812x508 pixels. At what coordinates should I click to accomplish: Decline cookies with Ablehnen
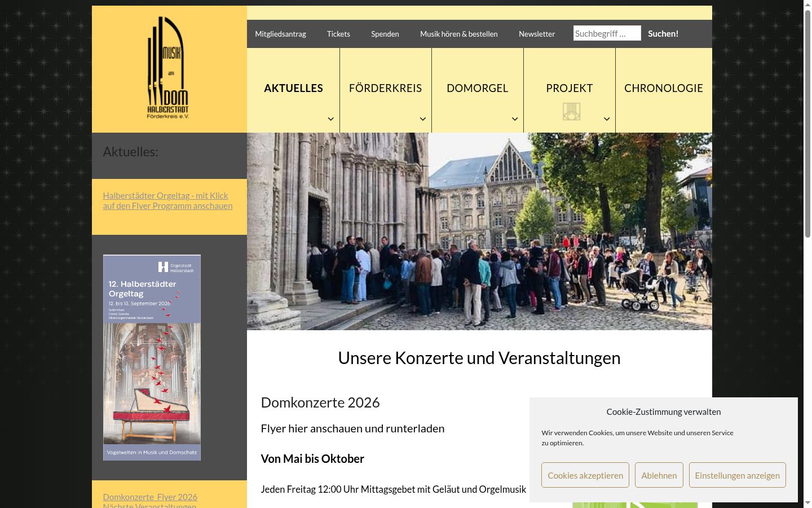tap(659, 475)
